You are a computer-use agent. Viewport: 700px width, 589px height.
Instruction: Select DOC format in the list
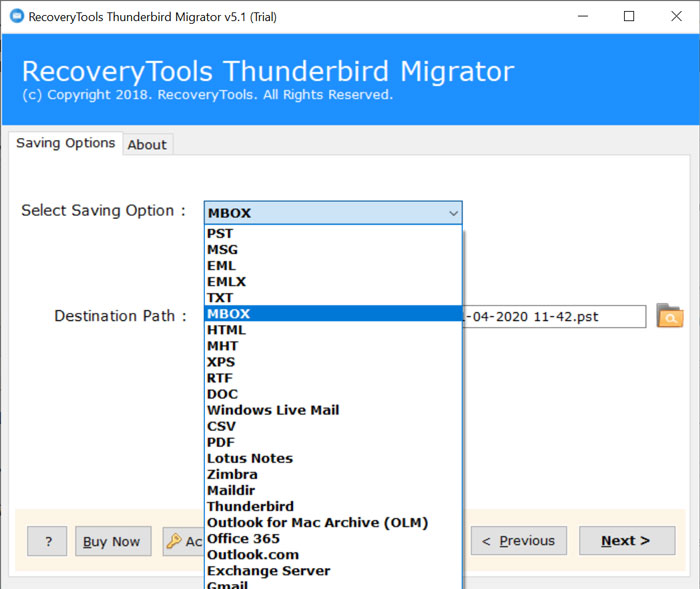[333, 394]
